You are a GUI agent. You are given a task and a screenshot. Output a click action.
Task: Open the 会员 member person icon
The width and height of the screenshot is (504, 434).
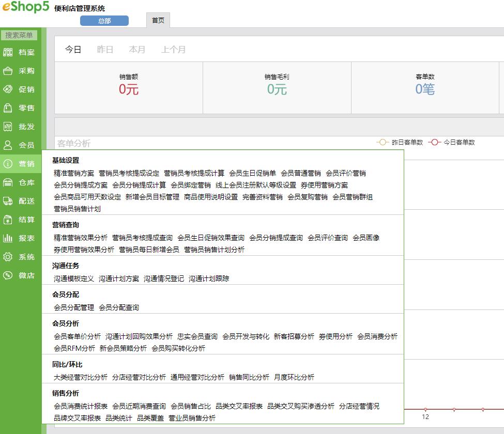point(8,145)
